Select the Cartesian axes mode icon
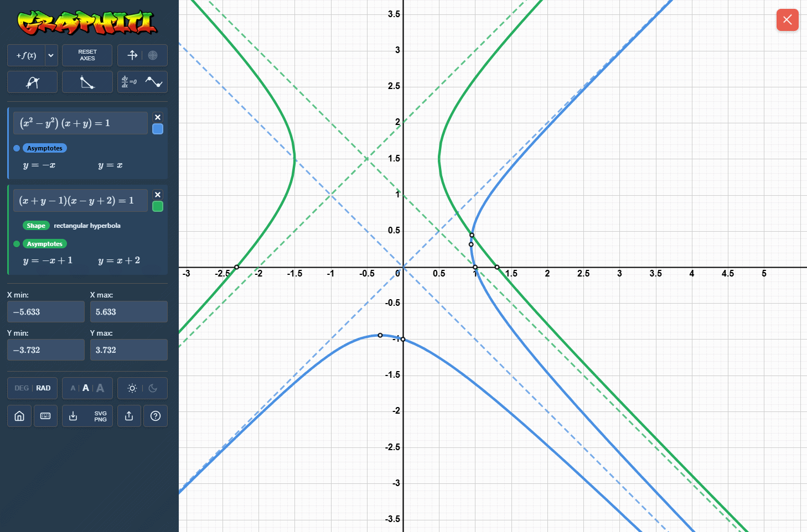The image size is (807, 532). [x=132, y=55]
